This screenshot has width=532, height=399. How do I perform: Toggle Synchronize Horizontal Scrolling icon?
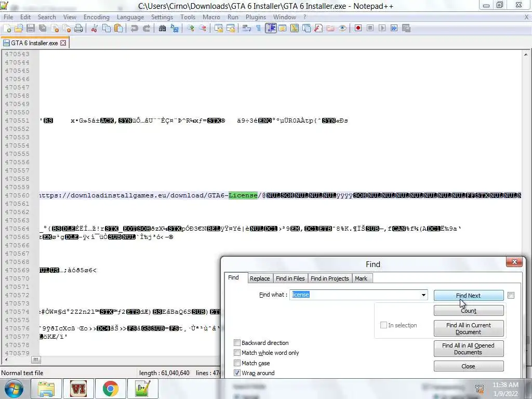[231, 29]
